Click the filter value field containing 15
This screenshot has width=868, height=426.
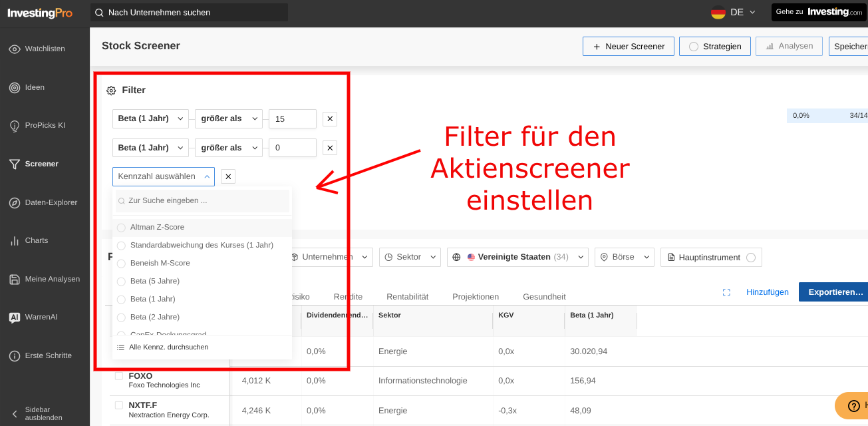pyautogui.click(x=293, y=119)
